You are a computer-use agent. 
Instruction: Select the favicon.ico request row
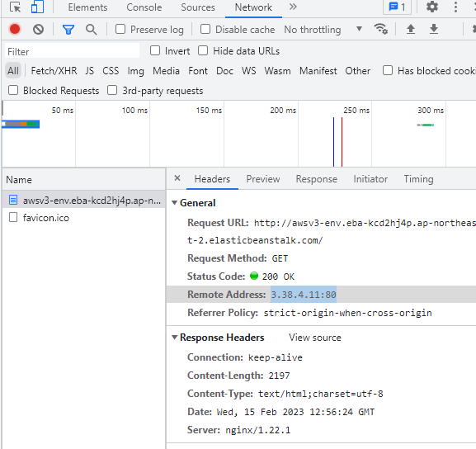[84, 218]
